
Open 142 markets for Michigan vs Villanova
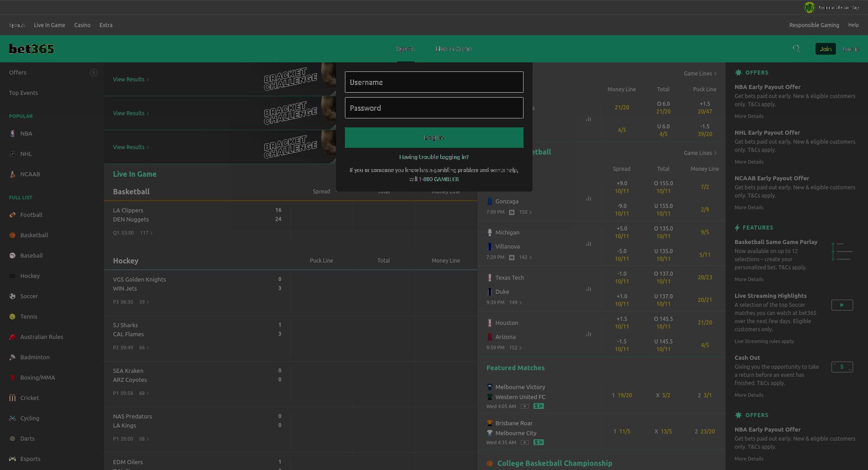click(x=525, y=257)
